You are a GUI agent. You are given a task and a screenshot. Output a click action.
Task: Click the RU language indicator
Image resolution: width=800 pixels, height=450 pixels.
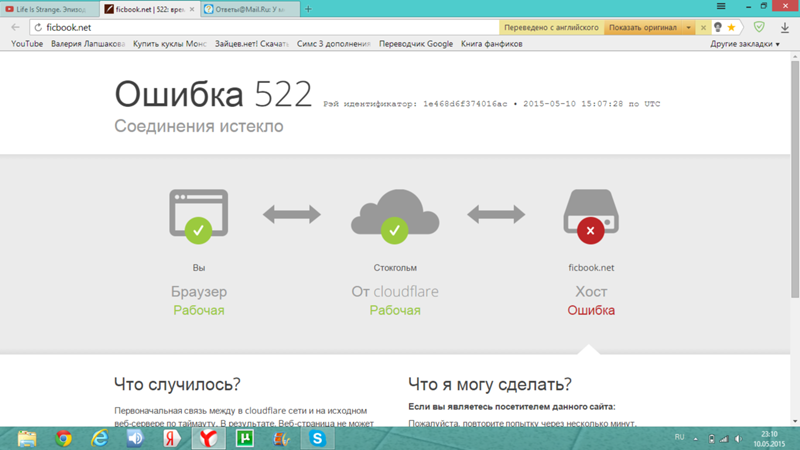pos(679,437)
